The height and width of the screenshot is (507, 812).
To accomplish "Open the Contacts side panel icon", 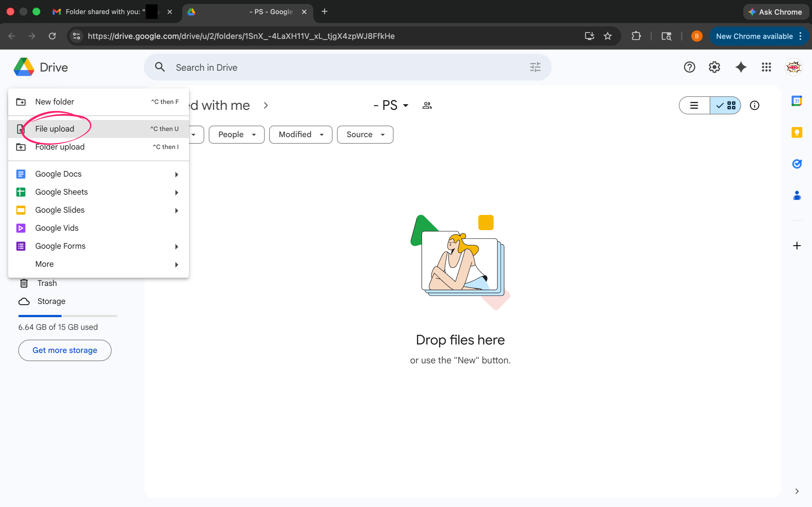I will point(796,195).
